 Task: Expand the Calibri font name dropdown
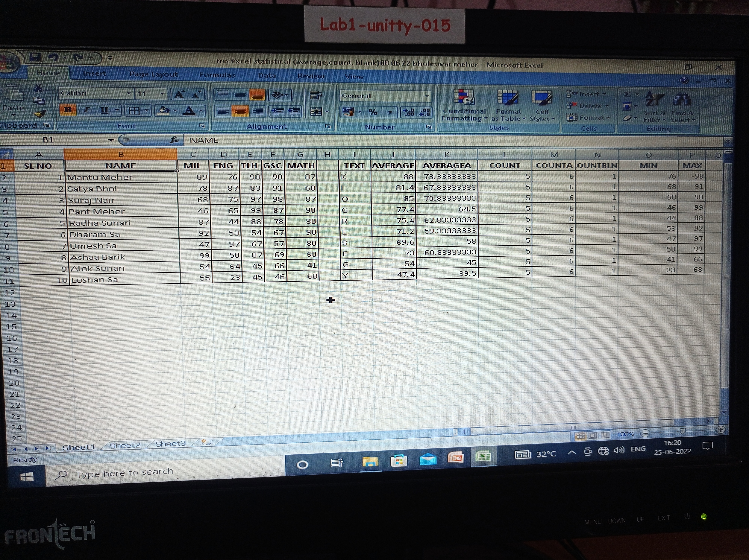[x=129, y=93]
